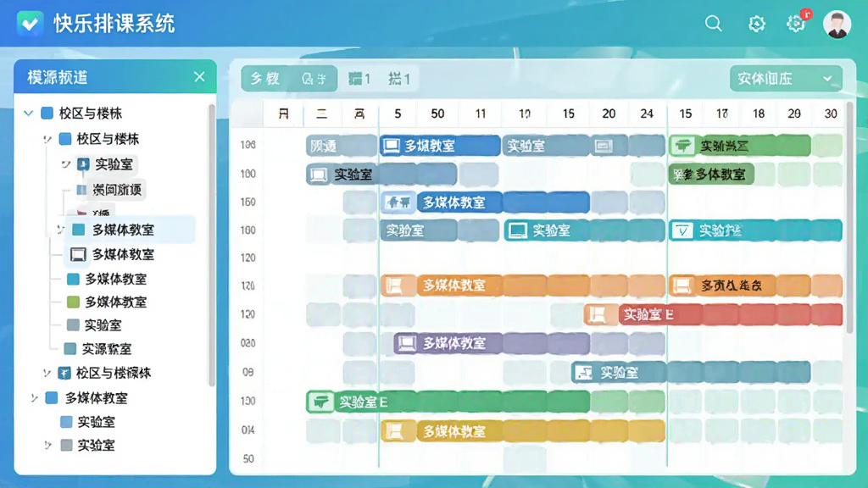
Task: Click the badge icon beside 实验室 in the tree
Action: click(83, 164)
